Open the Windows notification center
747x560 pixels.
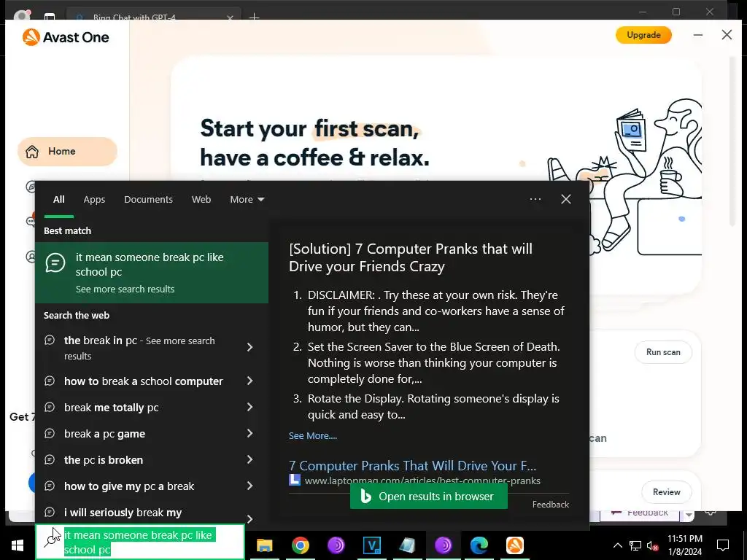(723, 545)
